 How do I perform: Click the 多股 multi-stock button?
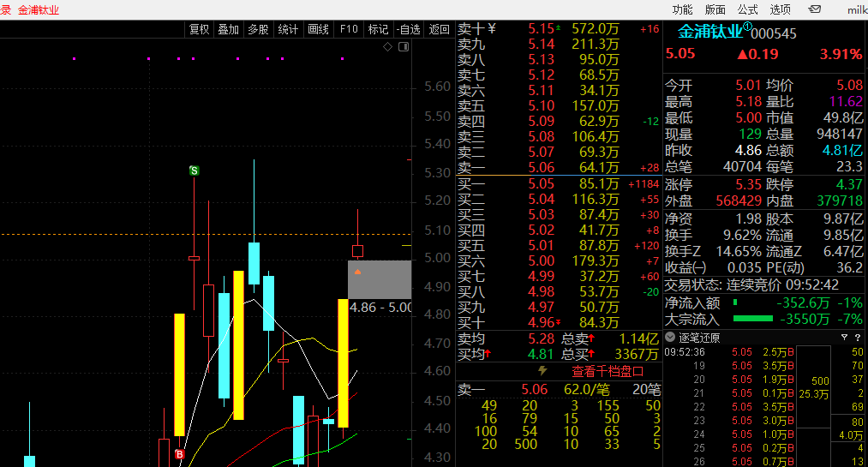click(258, 29)
